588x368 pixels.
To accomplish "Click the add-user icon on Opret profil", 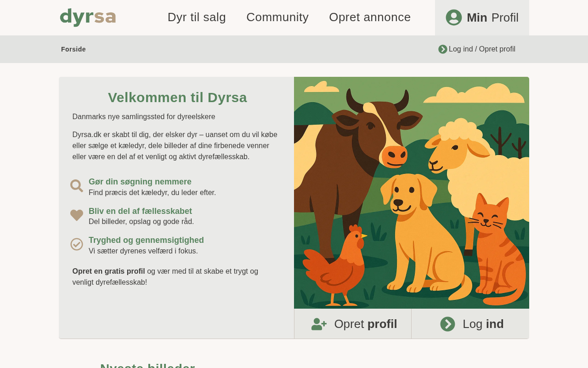I will click(319, 324).
